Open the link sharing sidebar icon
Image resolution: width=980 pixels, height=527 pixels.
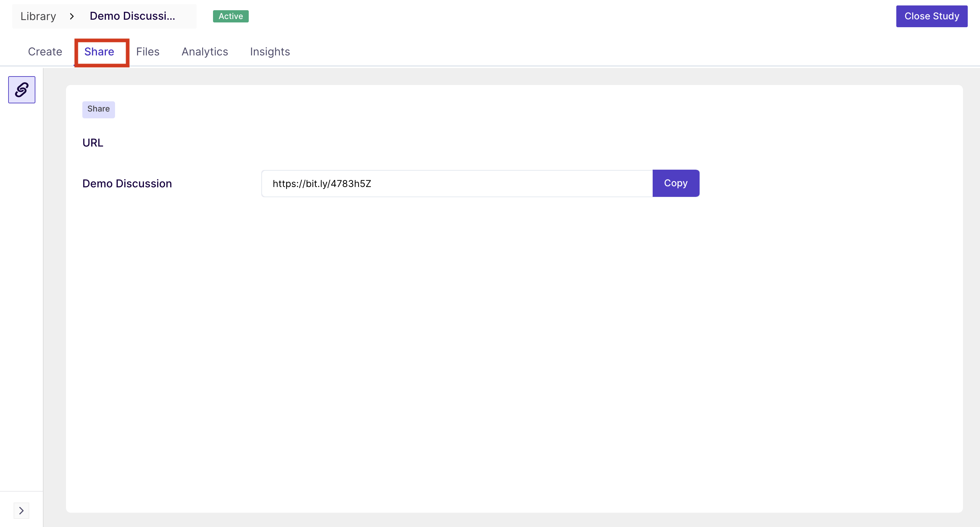[x=22, y=90]
